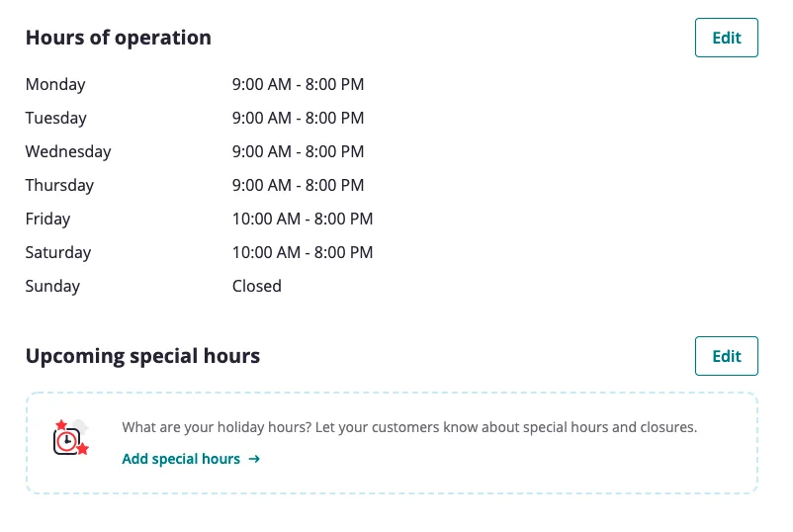Click Sunday's Closed status
Image resolution: width=793 pixels, height=532 pixels.
pyautogui.click(x=257, y=286)
